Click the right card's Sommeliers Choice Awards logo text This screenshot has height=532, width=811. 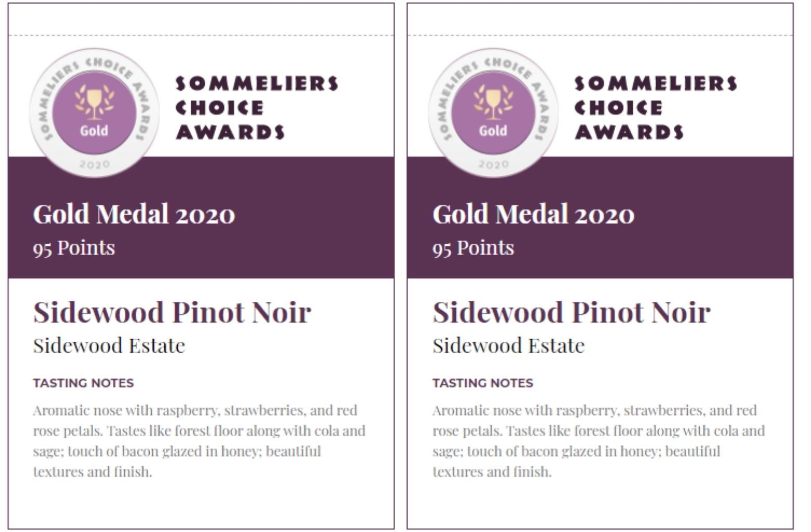[x=656, y=108]
